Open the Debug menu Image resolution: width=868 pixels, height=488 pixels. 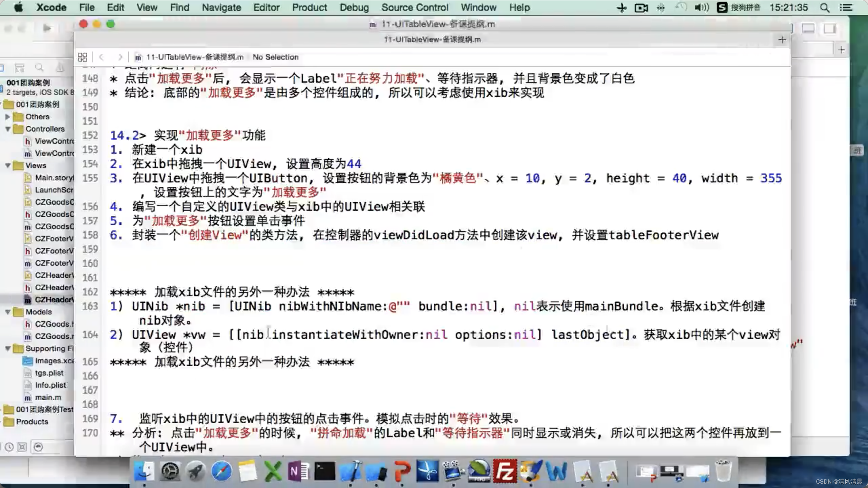tap(354, 7)
